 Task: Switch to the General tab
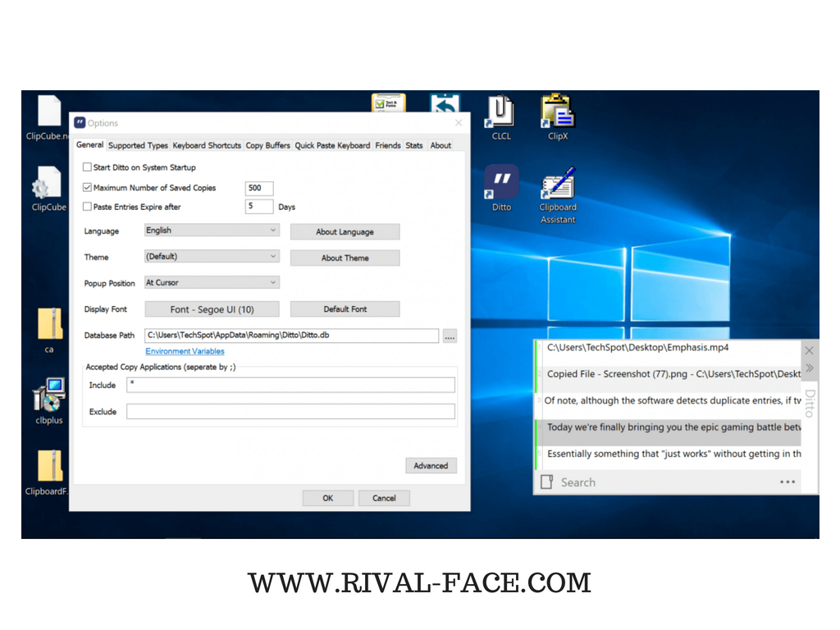(x=89, y=144)
